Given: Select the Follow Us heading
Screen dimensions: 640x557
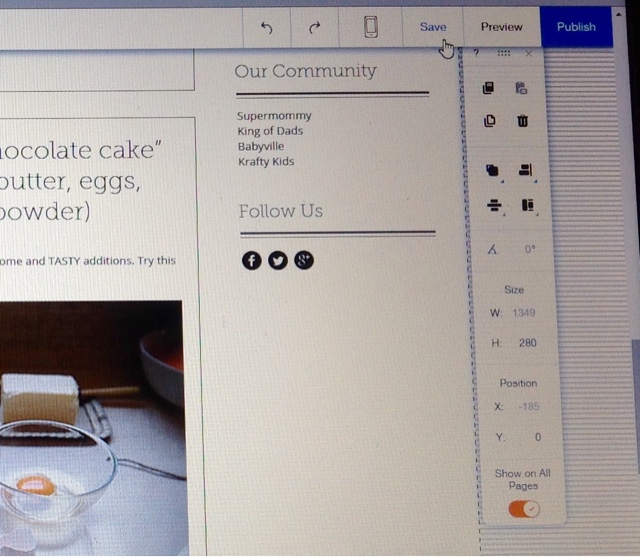Looking at the screenshot, I should 281,211.
